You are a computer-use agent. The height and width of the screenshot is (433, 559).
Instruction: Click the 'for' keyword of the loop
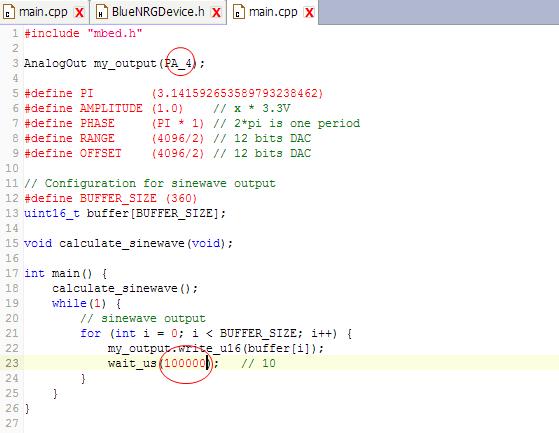click(x=91, y=333)
